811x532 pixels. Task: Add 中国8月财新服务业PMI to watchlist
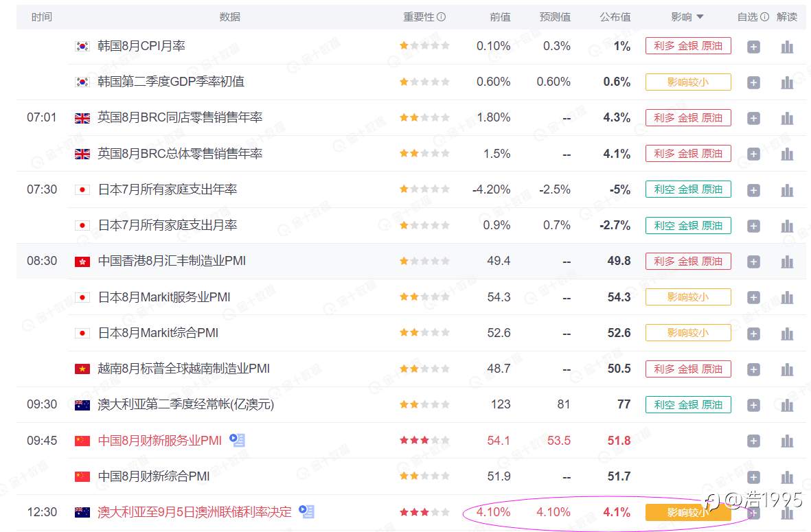coord(753,441)
